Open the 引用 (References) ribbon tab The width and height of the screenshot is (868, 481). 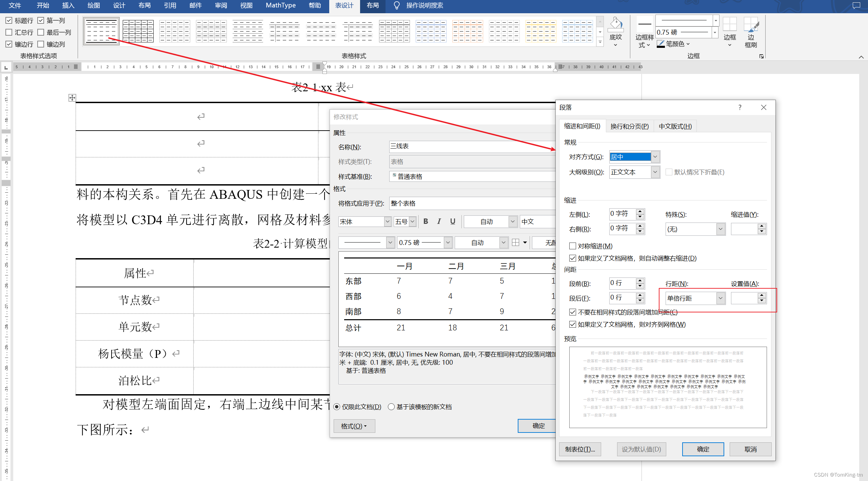coord(170,5)
